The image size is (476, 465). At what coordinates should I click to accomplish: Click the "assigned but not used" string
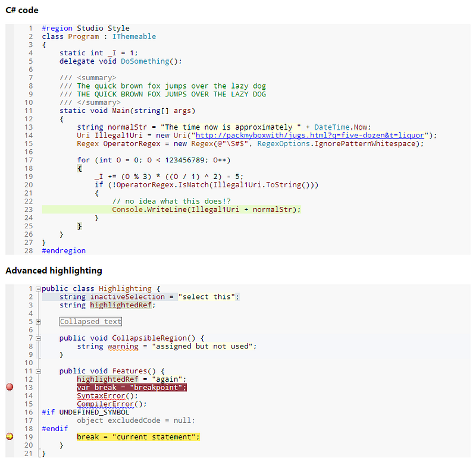tap(202, 347)
